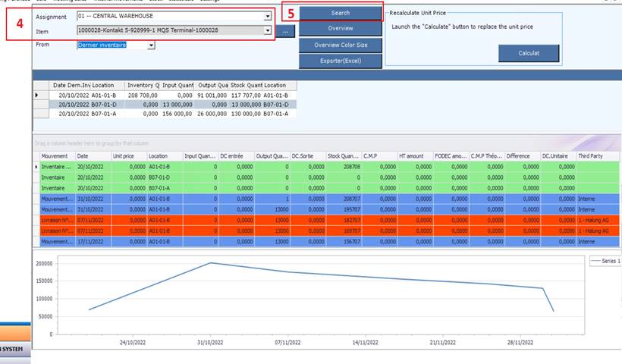Sort by Mouvement column header
Image resolution: width=622 pixels, height=364 pixels.
58,156
